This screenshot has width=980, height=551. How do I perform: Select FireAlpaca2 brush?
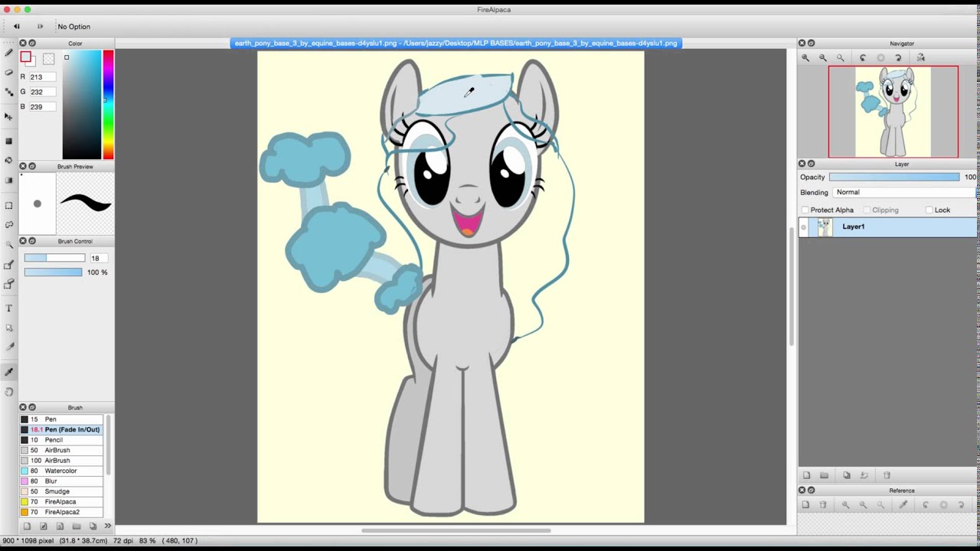coord(61,512)
